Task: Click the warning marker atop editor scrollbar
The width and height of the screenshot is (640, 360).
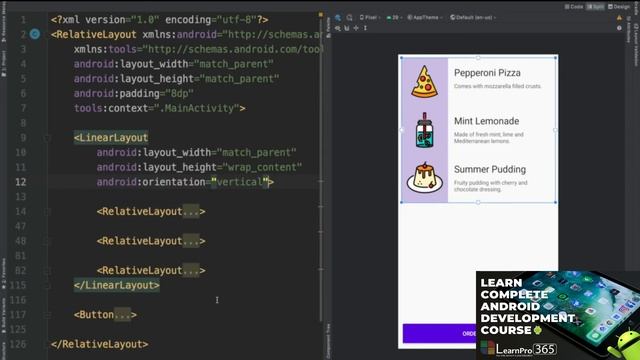Action: point(320,15)
